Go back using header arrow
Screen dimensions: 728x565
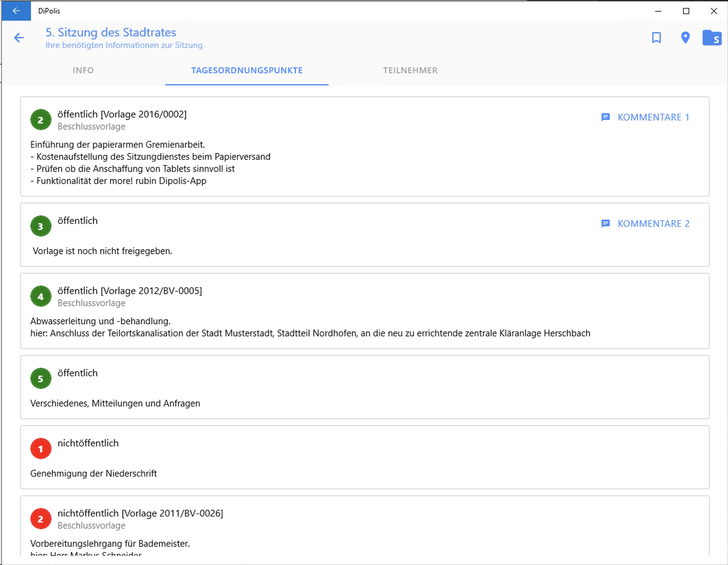[x=19, y=38]
